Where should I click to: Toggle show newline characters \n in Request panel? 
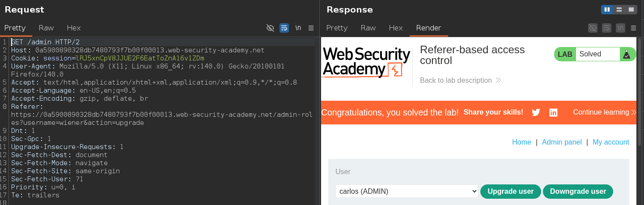298,28
